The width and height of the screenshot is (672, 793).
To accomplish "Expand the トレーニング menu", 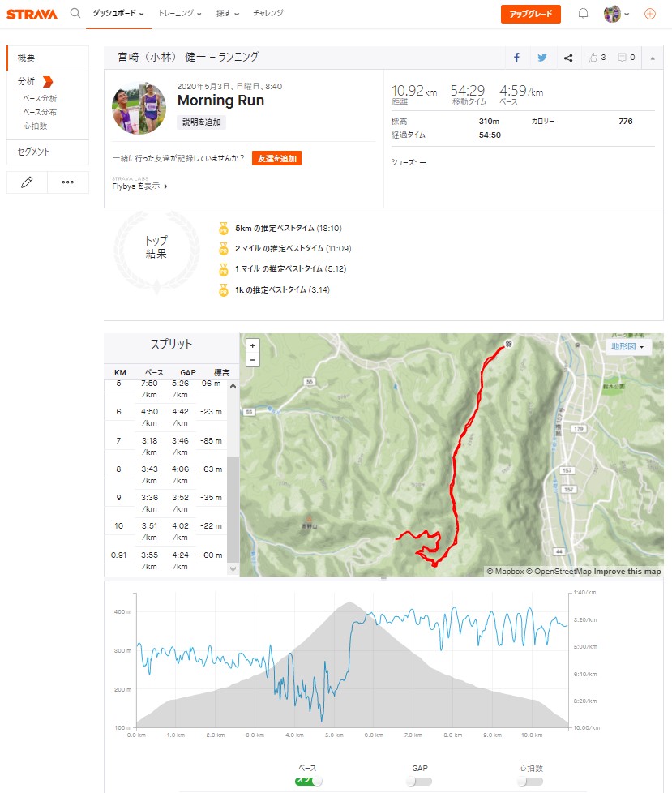I will 179,14.
